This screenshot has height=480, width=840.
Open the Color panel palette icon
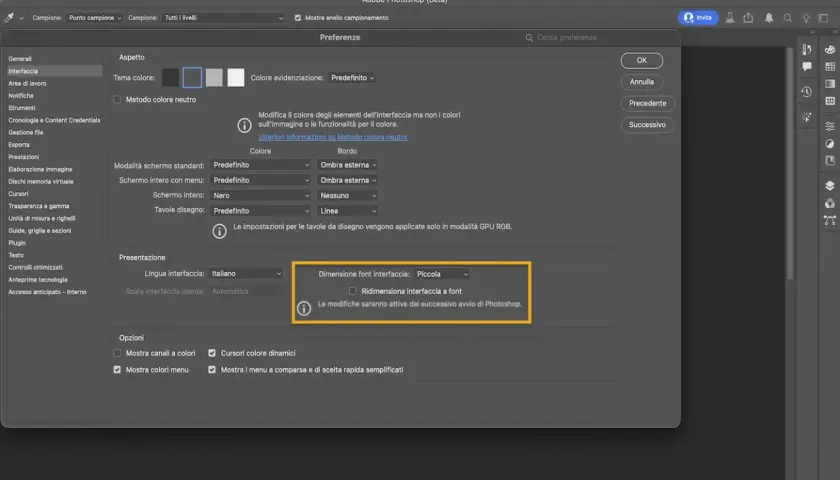(x=830, y=50)
